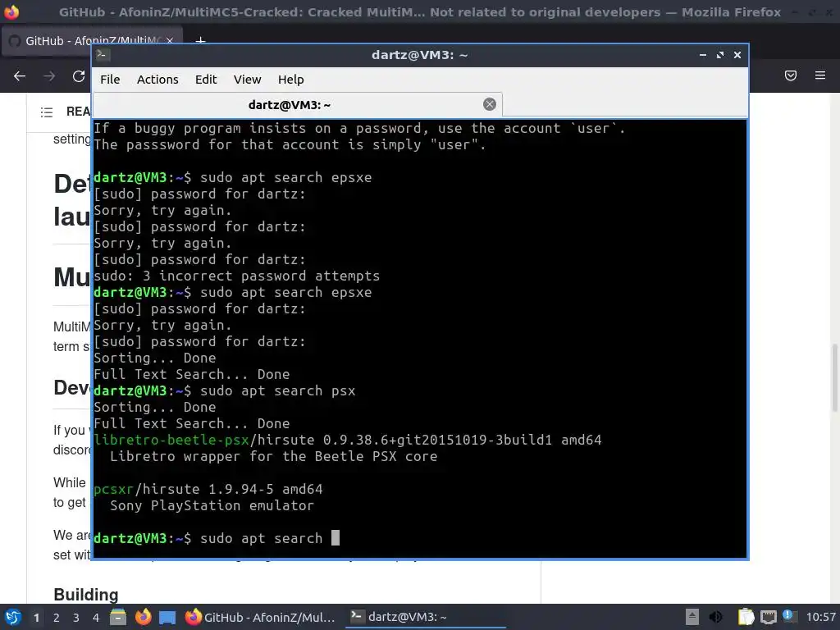The height and width of the screenshot is (630, 840).
Task: Click the libretro-beetle-psx package name
Action: [171, 440]
